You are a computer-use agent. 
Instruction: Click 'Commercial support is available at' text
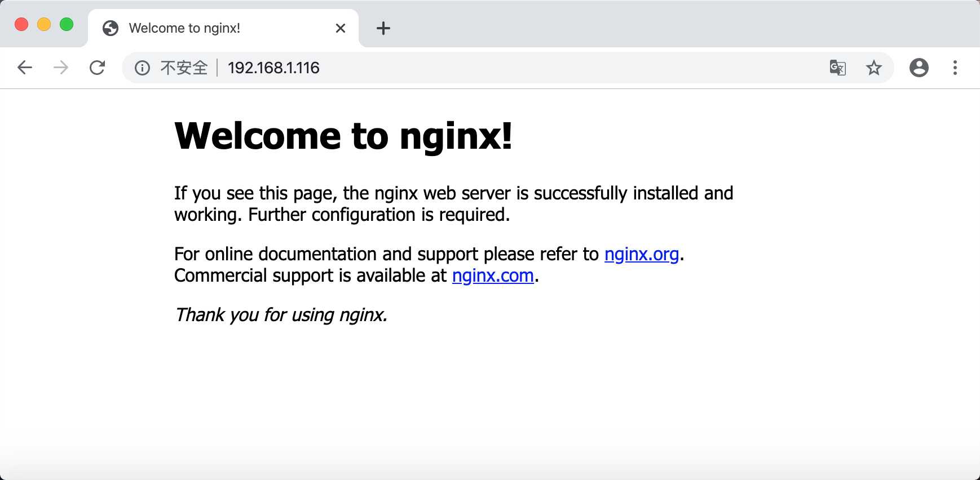point(310,275)
